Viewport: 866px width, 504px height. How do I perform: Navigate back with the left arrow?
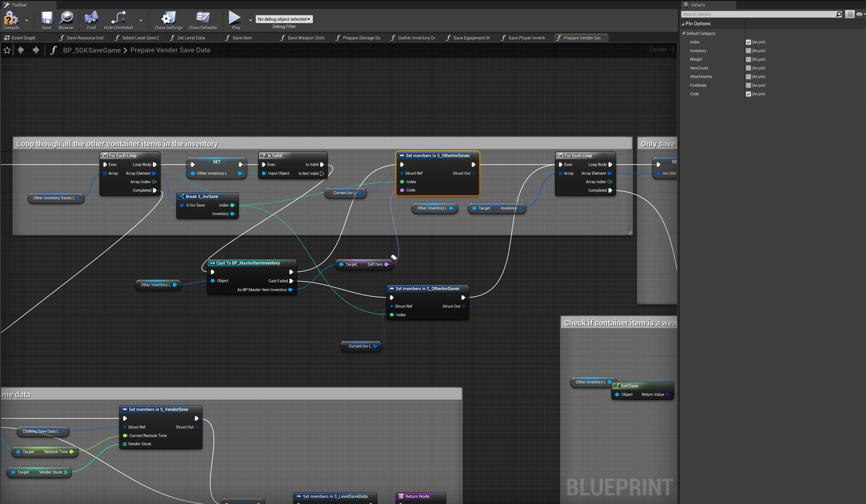pos(21,50)
